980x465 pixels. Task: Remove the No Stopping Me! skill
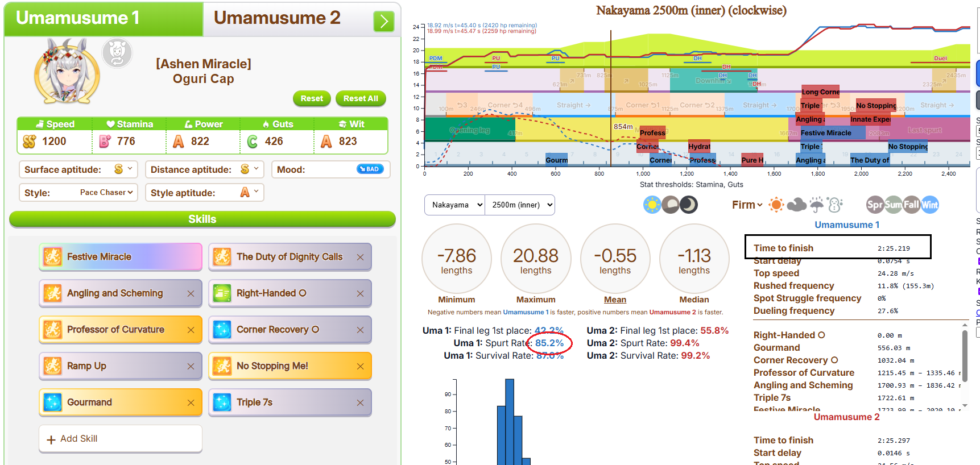360,367
